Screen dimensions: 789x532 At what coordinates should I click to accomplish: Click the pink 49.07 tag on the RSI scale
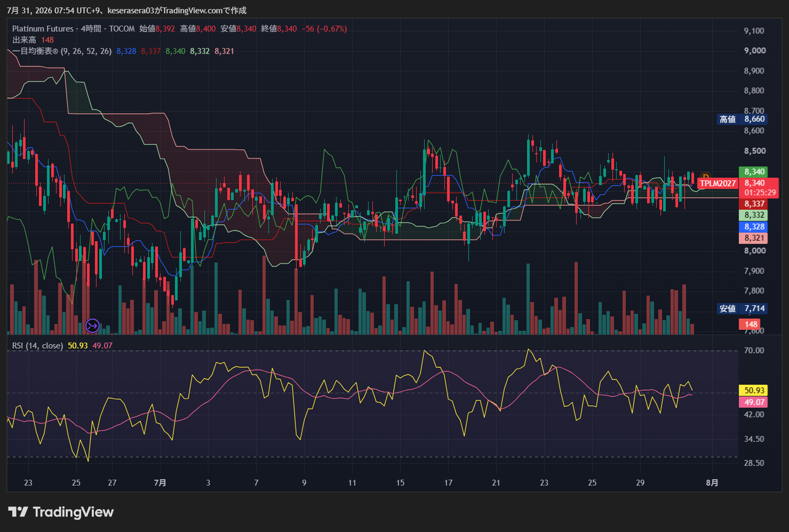point(754,402)
